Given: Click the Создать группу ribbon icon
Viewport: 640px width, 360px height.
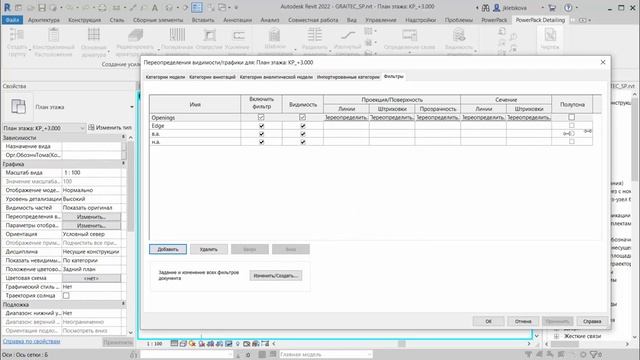Looking at the screenshot, I should (x=17, y=35).
